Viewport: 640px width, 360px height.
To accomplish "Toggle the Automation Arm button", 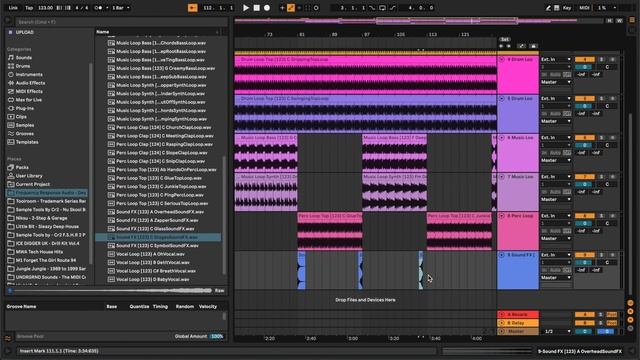I will coord(291,8).
